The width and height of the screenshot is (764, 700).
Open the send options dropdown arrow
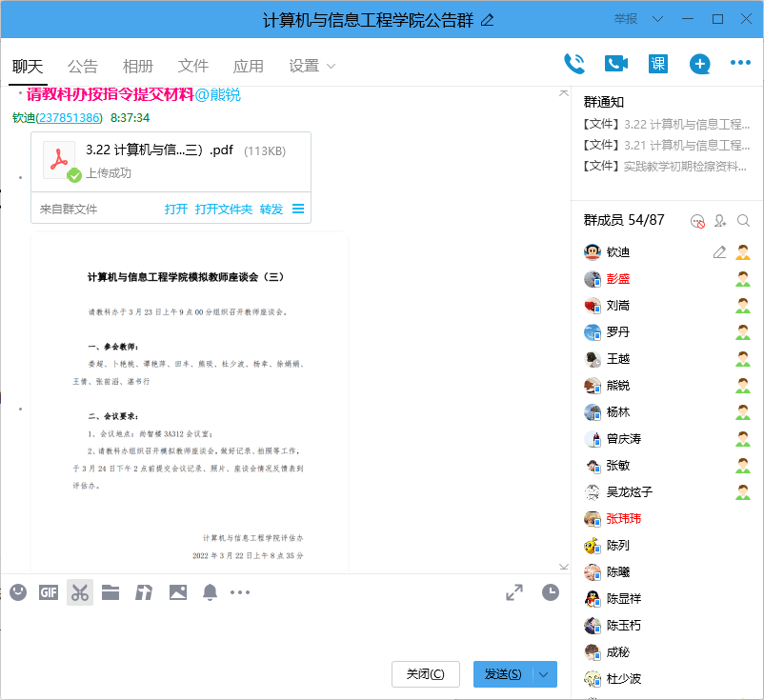(541, 673)
